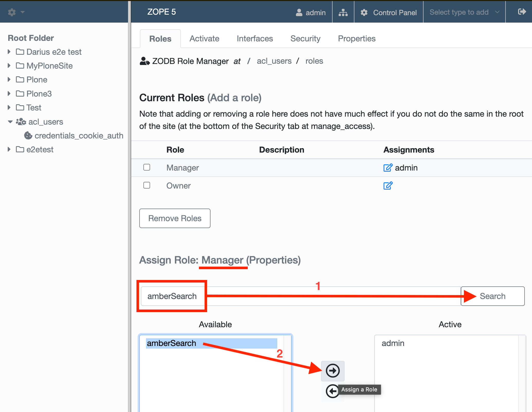532x412 pixels.
Task: Edit assignments icon for Manager role
Action: click(388, 167)
